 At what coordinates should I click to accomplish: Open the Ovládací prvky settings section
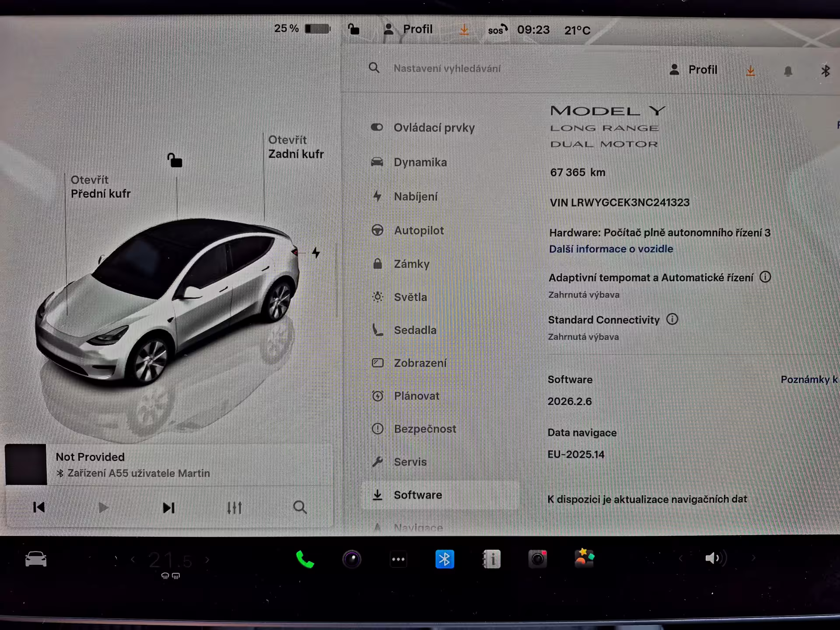[x=423, y=127]
